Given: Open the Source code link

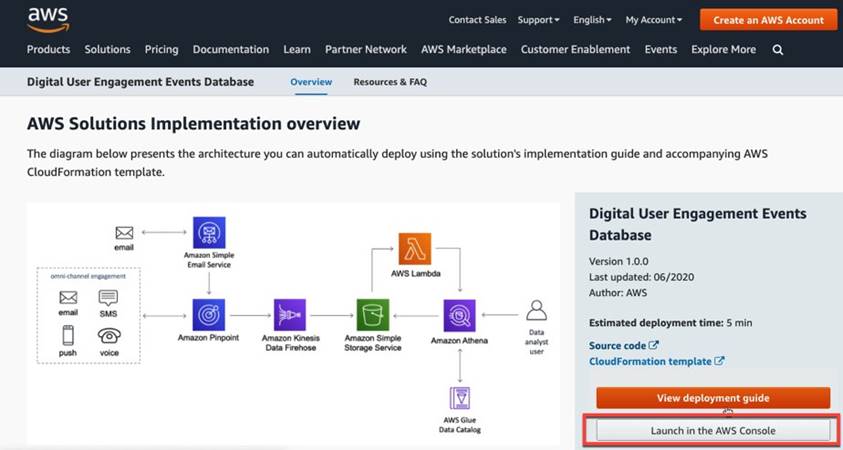Looking at the screenshot, I should 617,346.
